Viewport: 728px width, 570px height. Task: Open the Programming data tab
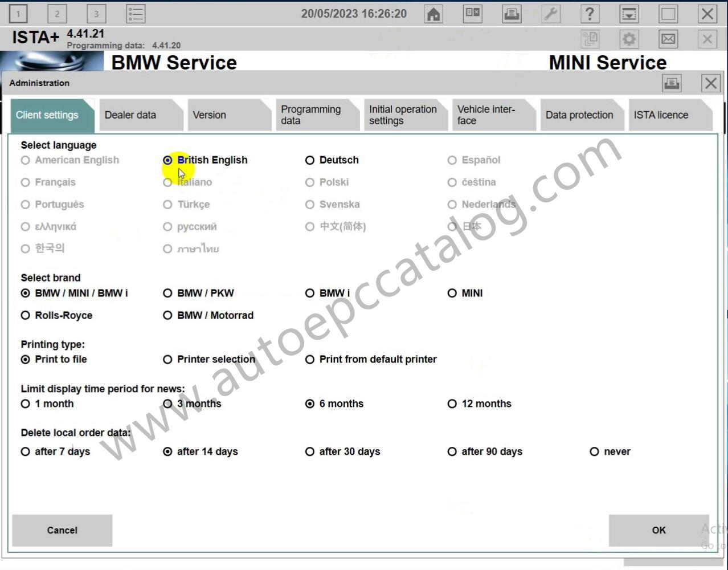317,115
